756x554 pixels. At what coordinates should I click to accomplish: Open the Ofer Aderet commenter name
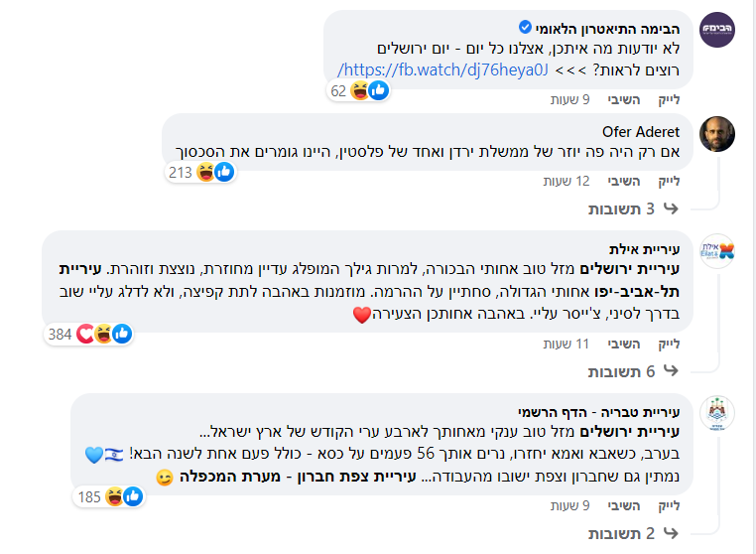[642, 132]
